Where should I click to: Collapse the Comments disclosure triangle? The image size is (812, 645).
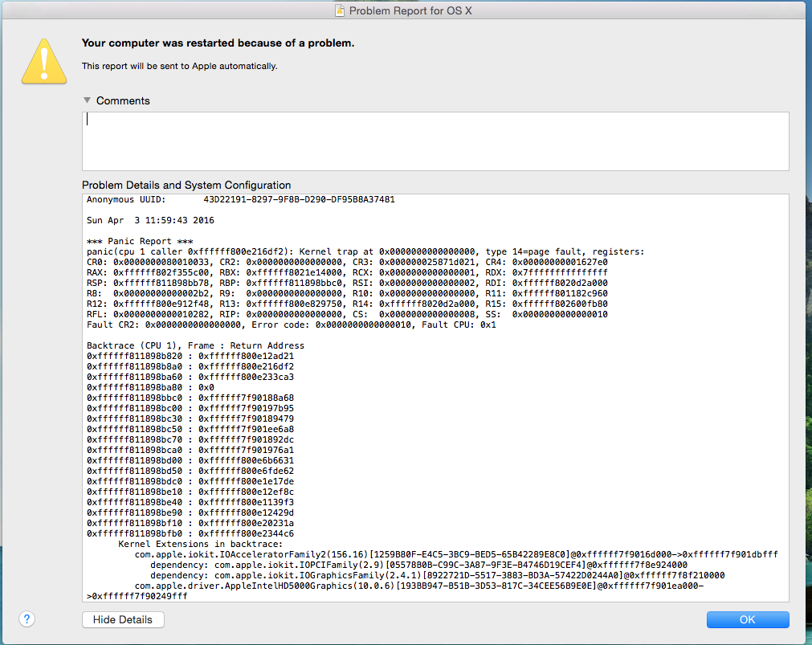(87, 100)
